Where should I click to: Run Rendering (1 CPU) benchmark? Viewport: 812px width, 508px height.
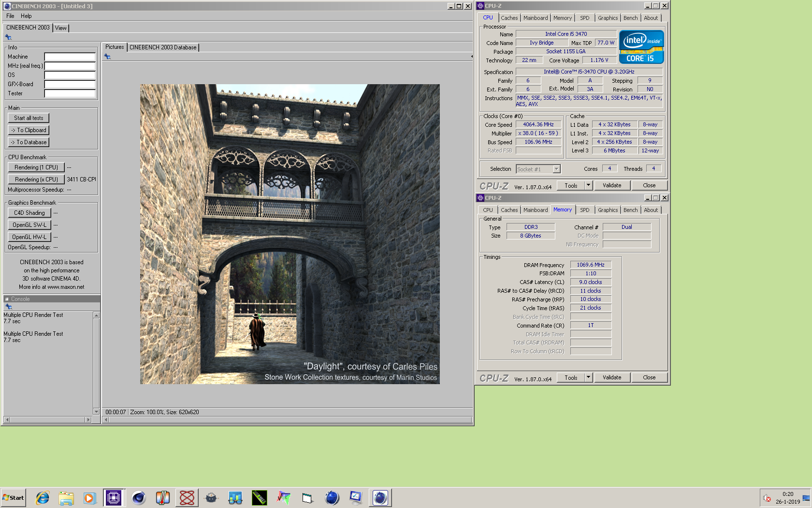36,167
